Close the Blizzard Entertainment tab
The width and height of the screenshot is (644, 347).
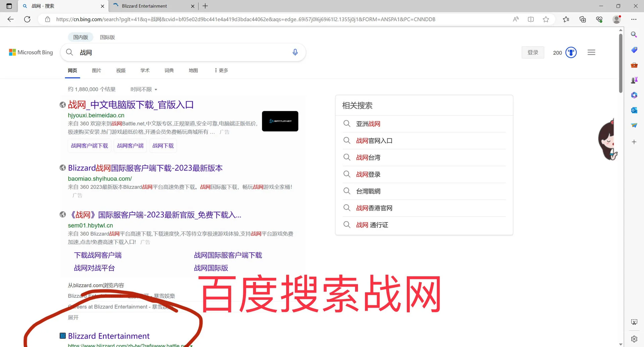193,6
